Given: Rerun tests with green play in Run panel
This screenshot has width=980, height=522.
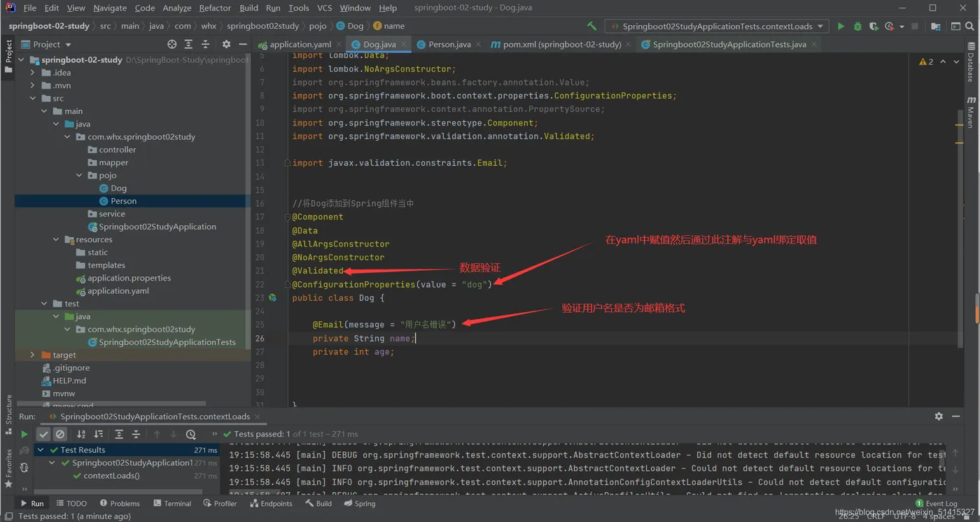Looking at the screenshot, I should click(24, 435).
